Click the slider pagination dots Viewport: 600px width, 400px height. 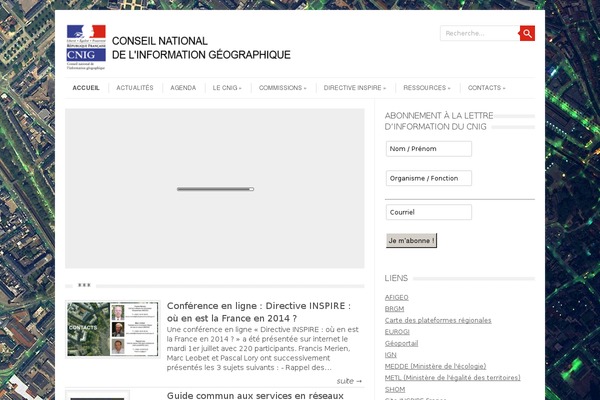pyautogui.click(x=84, y=285)
